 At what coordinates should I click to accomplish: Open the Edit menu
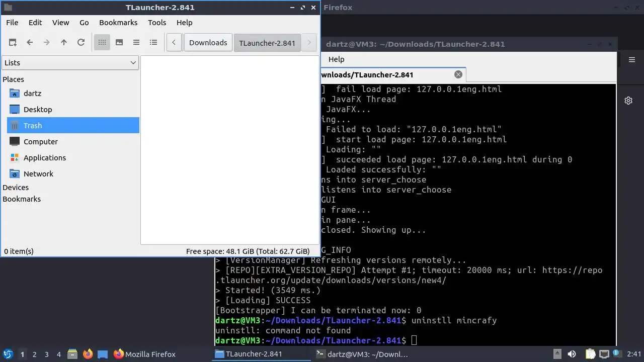pos(35,23)
